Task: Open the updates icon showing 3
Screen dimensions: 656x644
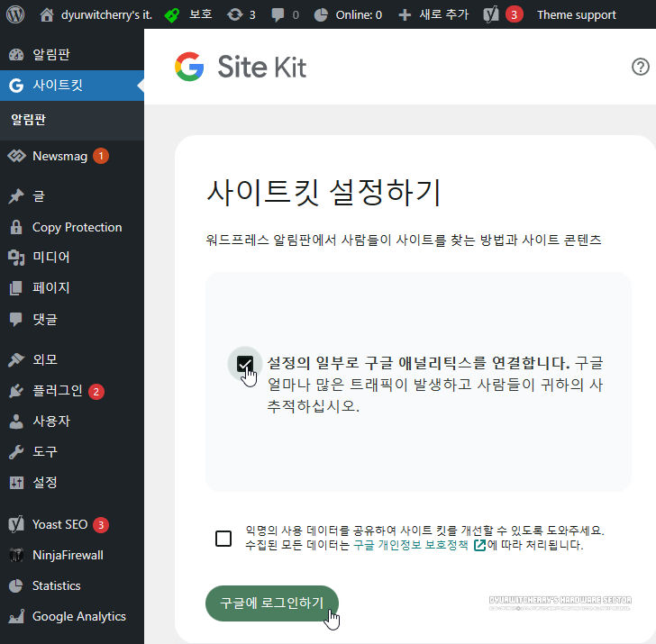Action: [x=234, y=15]
